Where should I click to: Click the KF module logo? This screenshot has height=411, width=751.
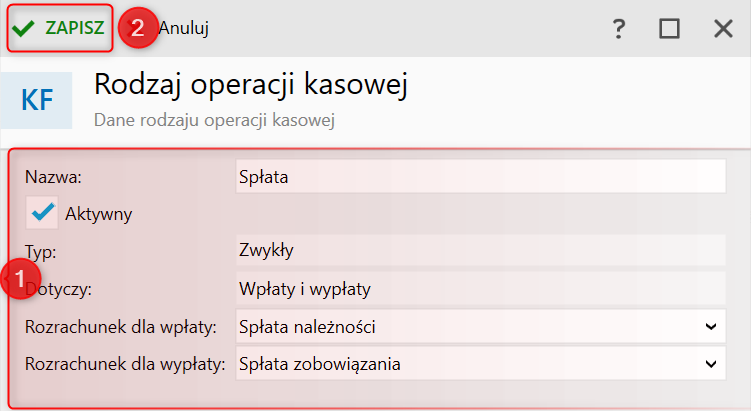pos(37,100)
